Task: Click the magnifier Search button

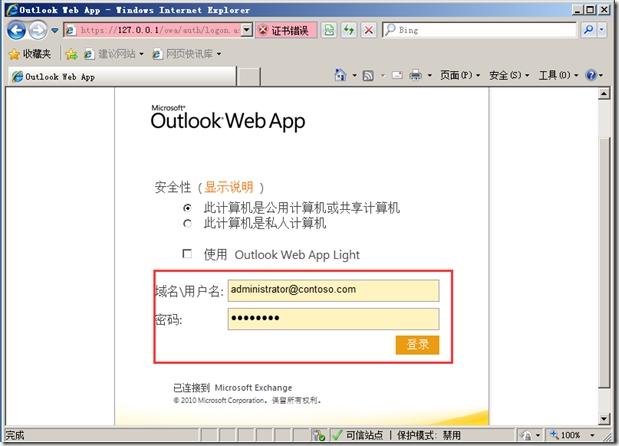Action: [588, 30]
